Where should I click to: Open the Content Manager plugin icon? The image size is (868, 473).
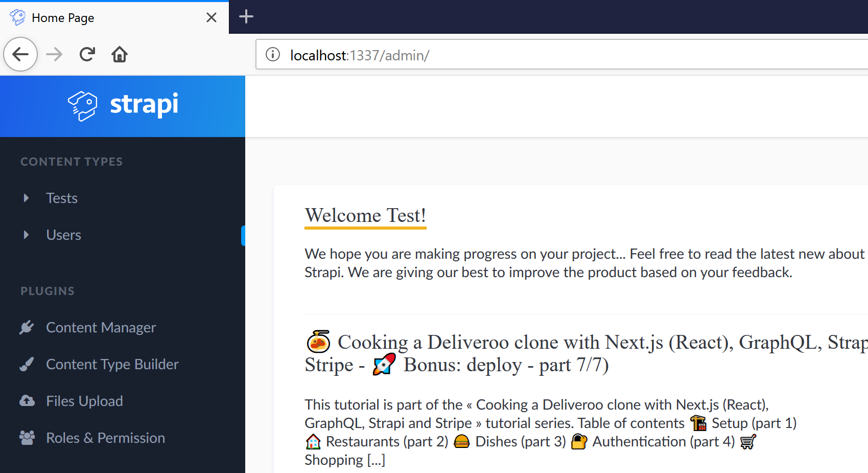point(27,327)
